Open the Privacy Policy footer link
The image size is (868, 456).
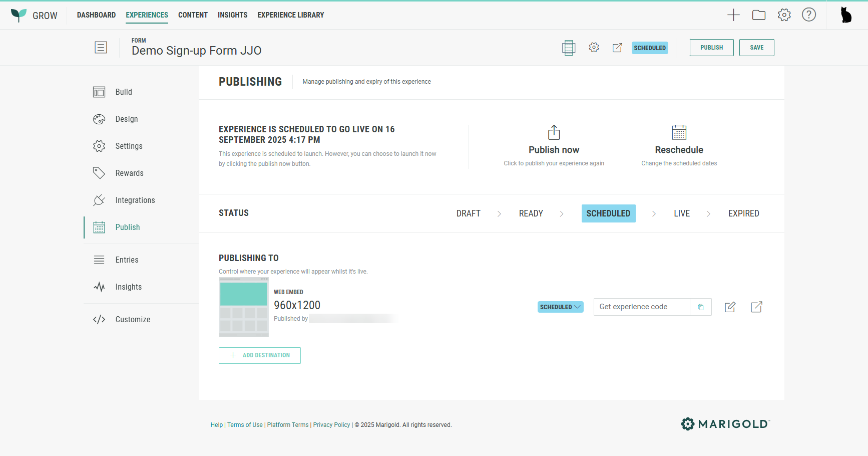pos(331,425)
